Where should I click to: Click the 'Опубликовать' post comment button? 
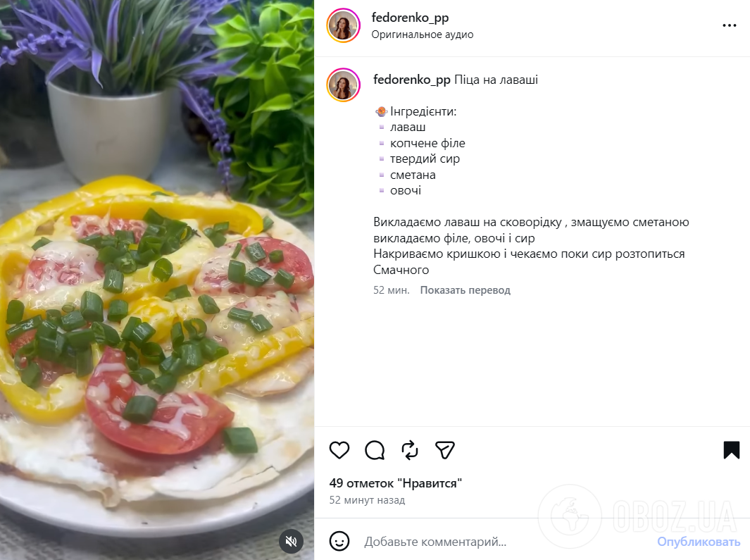(x=699, y=542)
